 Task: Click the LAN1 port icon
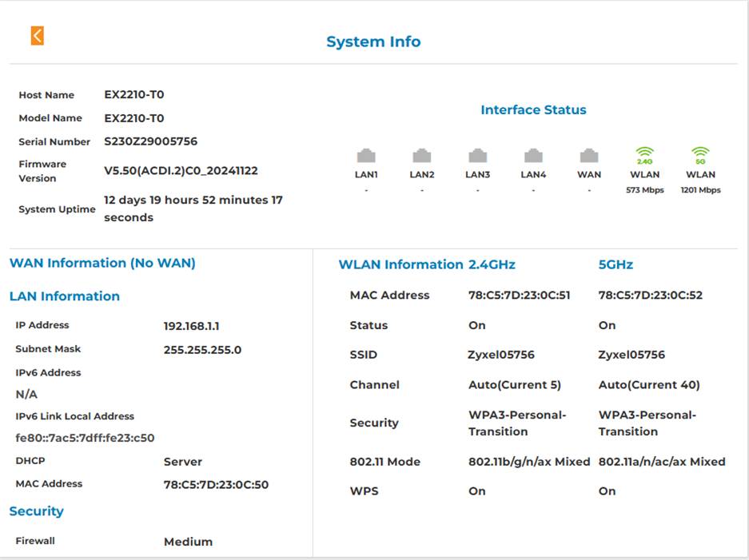tap(366, 156)
